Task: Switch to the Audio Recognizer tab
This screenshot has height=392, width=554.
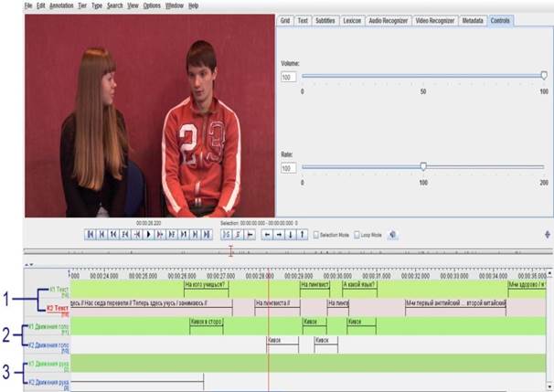Action: (389, 20)
